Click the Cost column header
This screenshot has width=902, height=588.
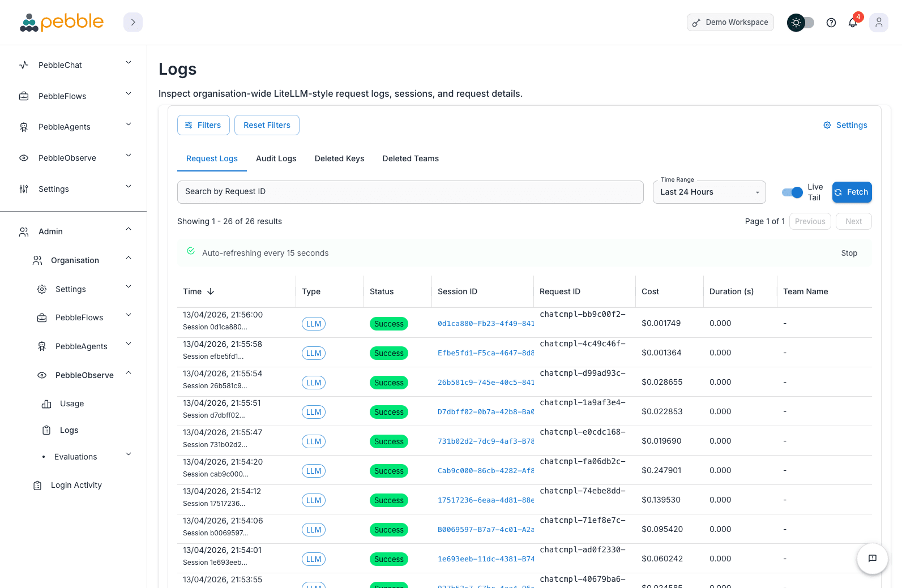coord(650,291)
